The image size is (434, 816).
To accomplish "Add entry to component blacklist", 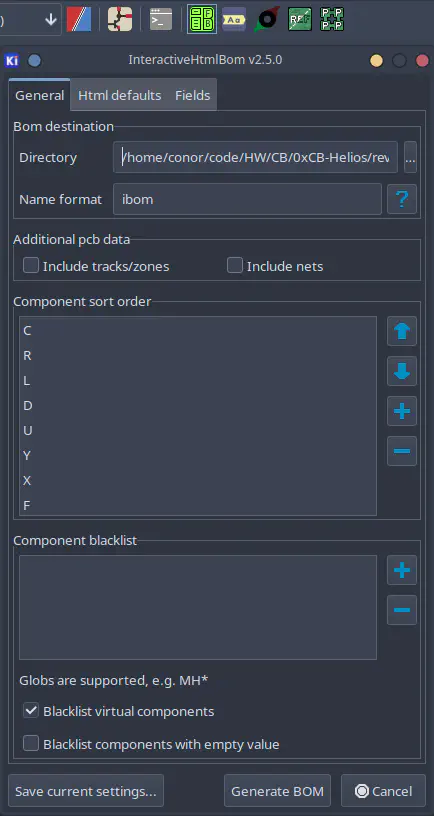I will (x=402, y=570).
